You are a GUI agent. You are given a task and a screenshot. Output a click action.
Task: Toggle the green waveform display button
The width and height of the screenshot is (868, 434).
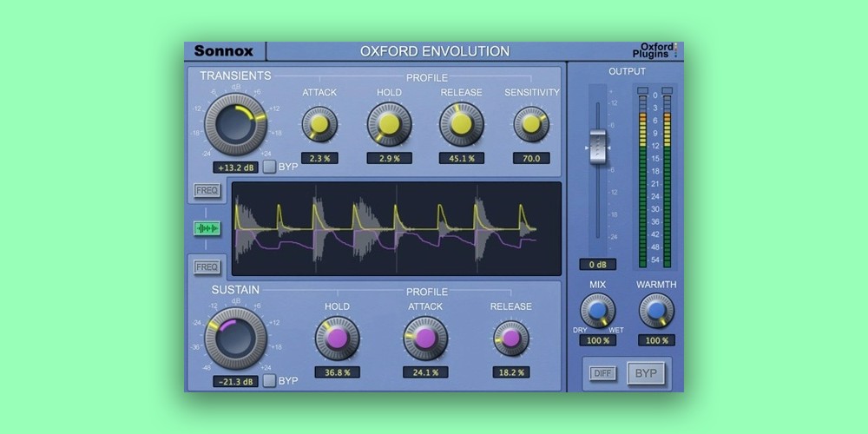tap(207, 228)
